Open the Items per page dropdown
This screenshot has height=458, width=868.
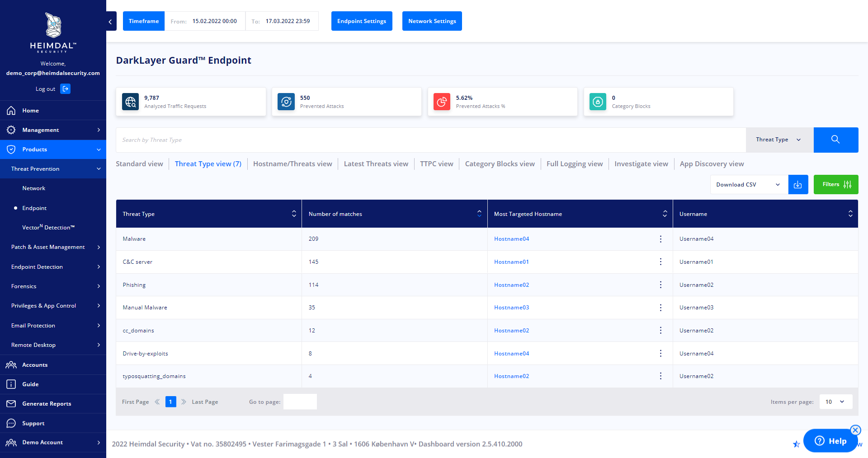(835, 402)
